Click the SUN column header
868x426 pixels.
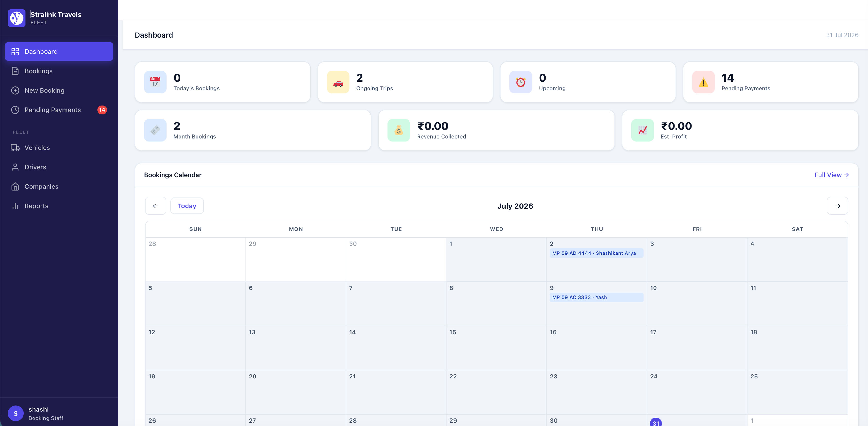pyautogui.click(x=196, y=229)
